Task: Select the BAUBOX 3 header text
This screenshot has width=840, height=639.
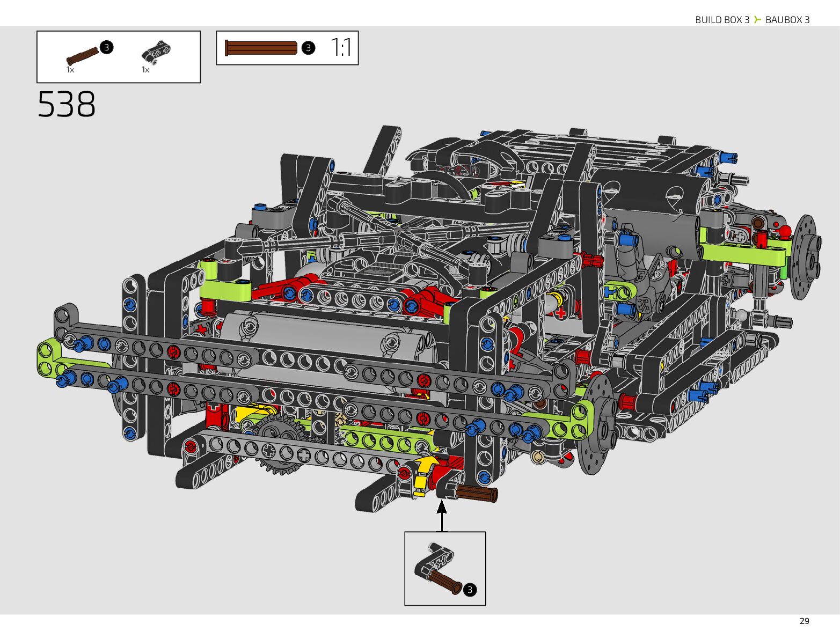Action: [787, 20]
